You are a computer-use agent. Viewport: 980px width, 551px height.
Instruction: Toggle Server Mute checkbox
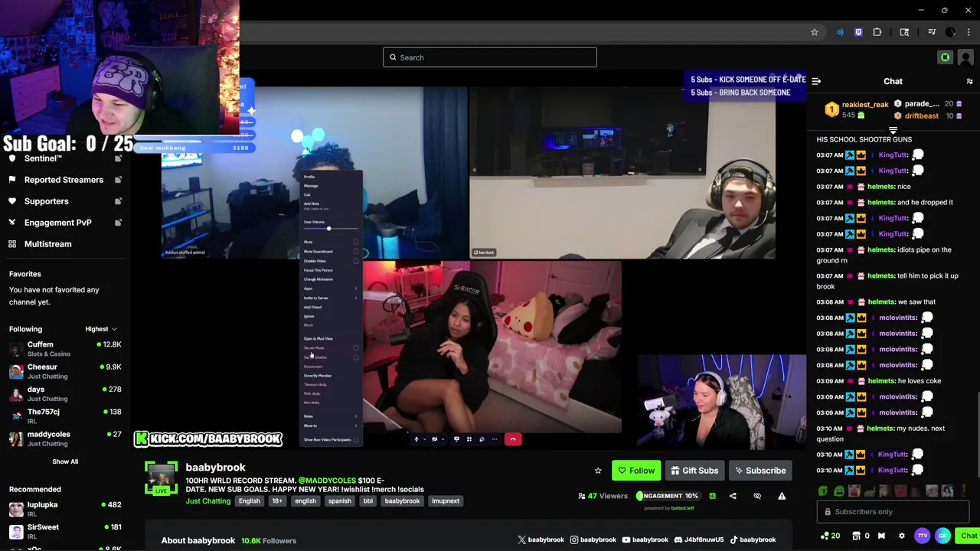pos(356,348)
